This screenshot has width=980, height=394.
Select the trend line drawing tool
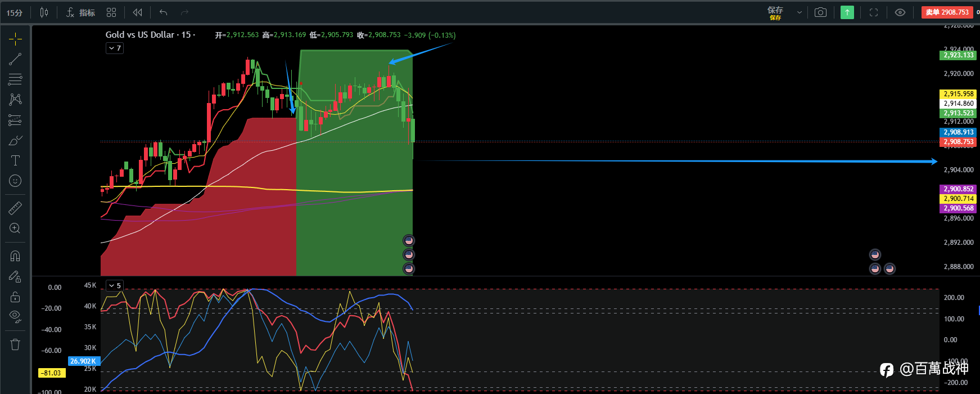[x=15, y=59]
